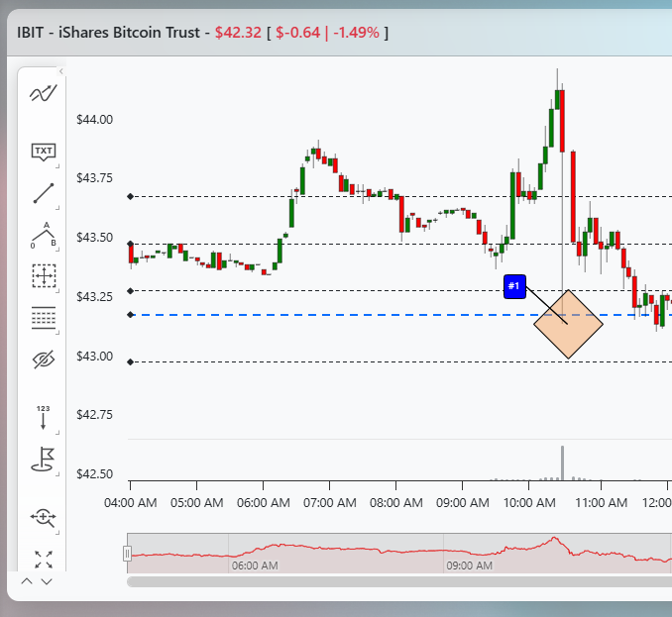This screenshot has height=617, width=672.
Task: Click the -1.49% change in title
Action: tap(356, 33)
